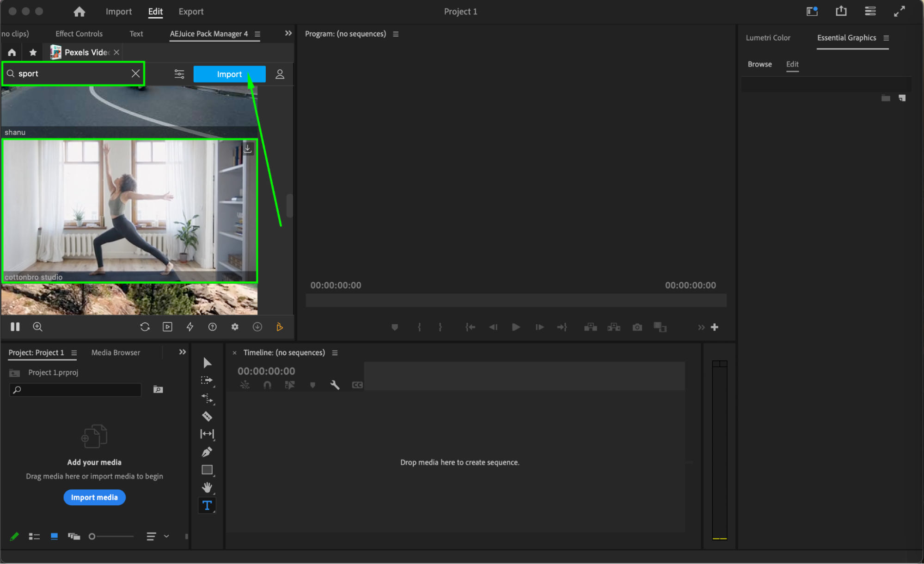This screenshot has width=924, height=564.
Task: Switch Project panel to icon view
Action: click(x=54, y=536)
